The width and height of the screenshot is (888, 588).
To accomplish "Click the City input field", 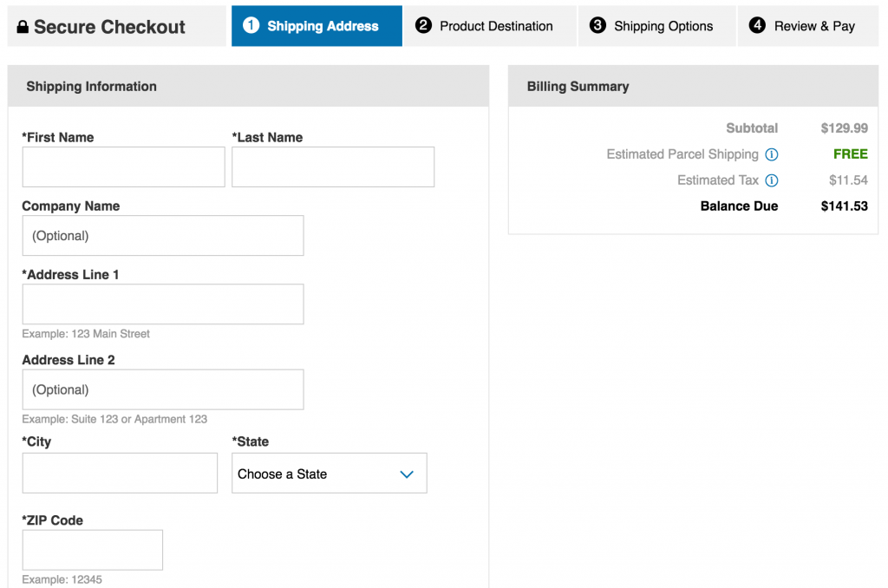I will coord(120,474).
